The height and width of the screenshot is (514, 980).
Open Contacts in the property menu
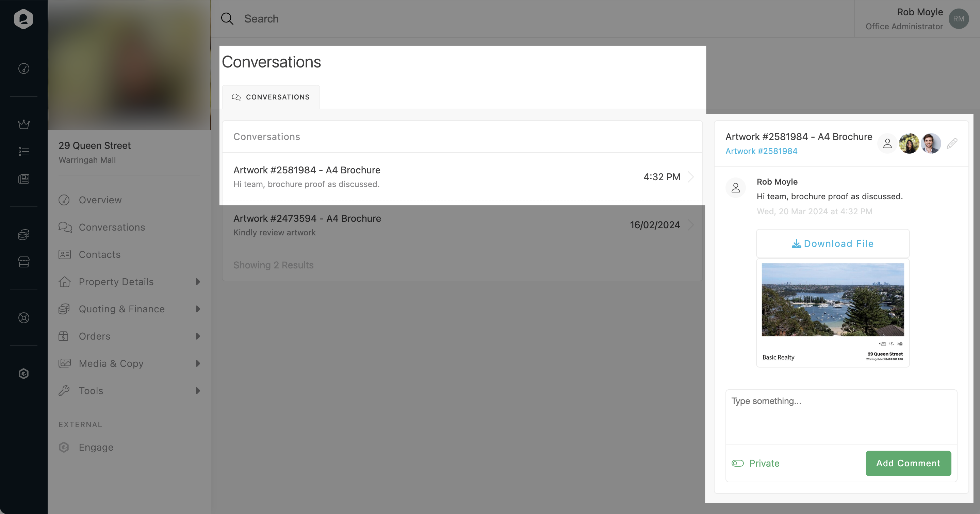click(99, 254)
